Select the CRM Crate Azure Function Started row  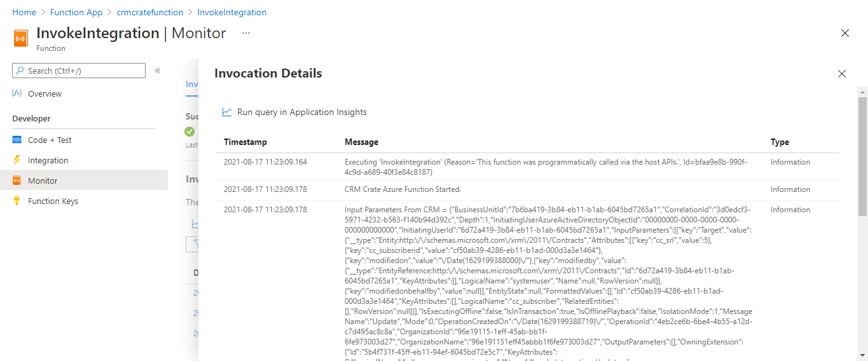point(403,189)
